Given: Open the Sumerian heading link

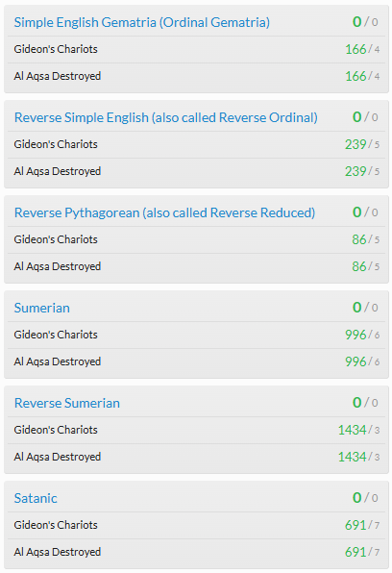Looking at the screenshot, I should click(41, 308).
